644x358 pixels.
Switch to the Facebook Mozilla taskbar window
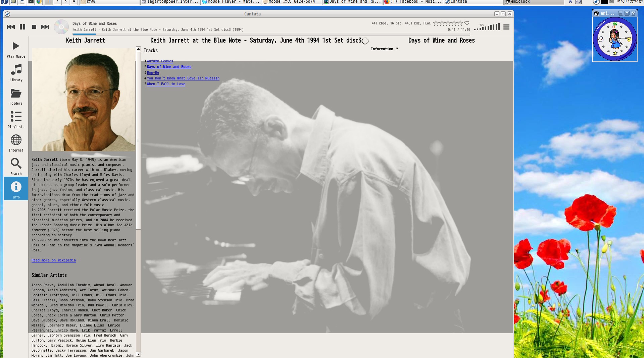click(413, 2)
